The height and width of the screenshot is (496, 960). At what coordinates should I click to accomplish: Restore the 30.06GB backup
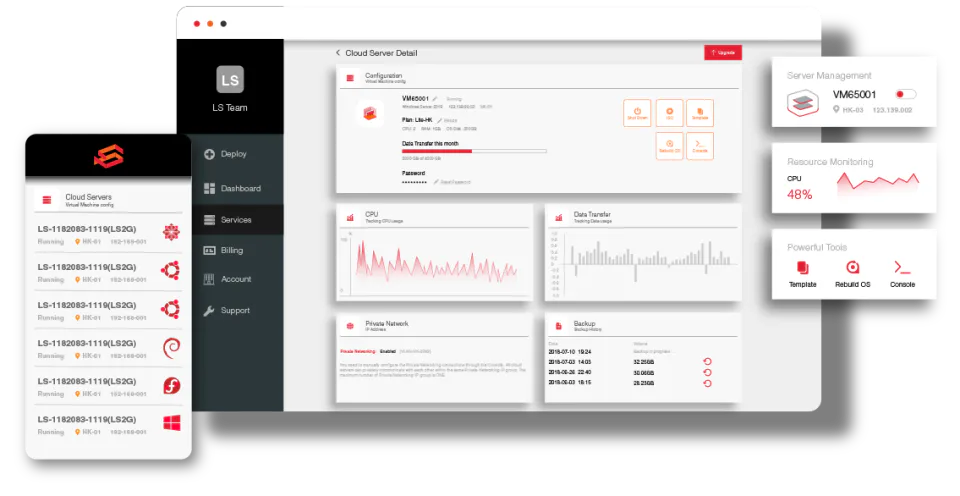click(x=707, y=372)
